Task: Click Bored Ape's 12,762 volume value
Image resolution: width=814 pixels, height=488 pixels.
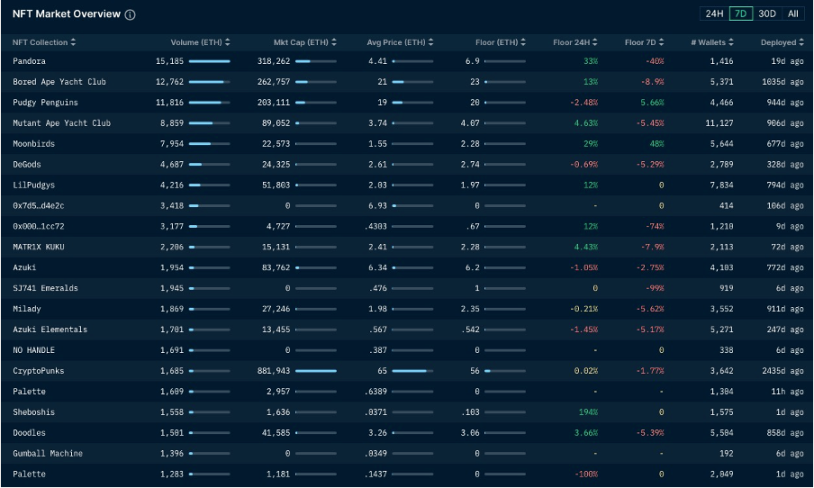Action: pos(170,82)
